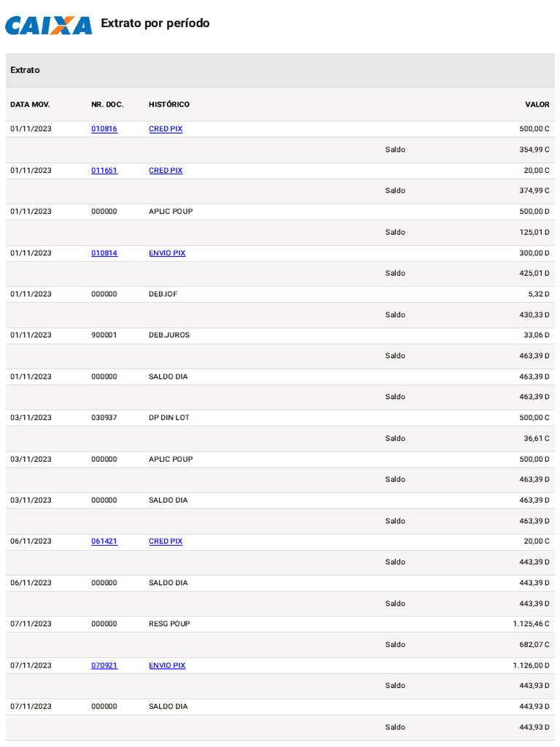Click the Extrato section heading

pyautogui.click(x=26, y=70)
